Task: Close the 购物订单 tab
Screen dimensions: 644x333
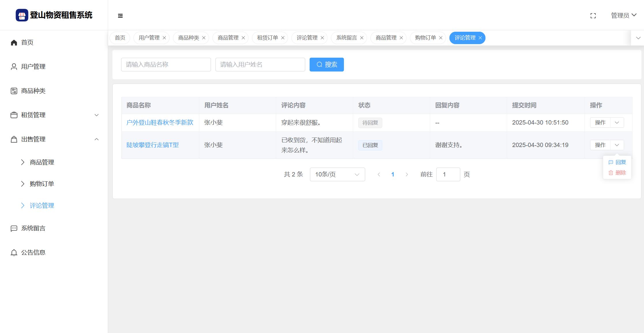Action: [440, 38]
